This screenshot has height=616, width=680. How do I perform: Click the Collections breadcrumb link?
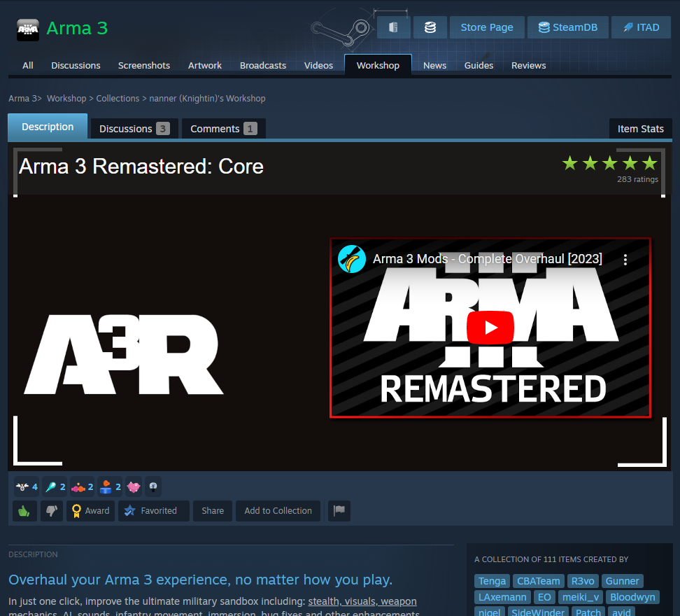(118, 99)
